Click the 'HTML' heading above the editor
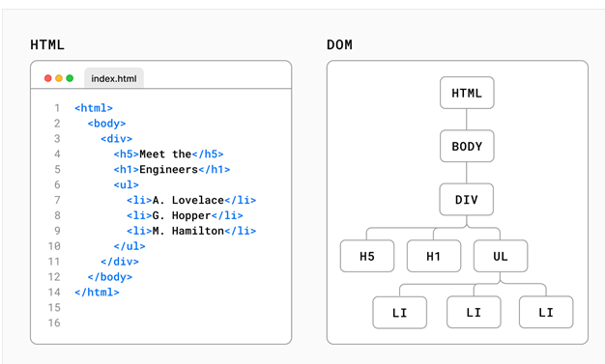 coord(47,44)
